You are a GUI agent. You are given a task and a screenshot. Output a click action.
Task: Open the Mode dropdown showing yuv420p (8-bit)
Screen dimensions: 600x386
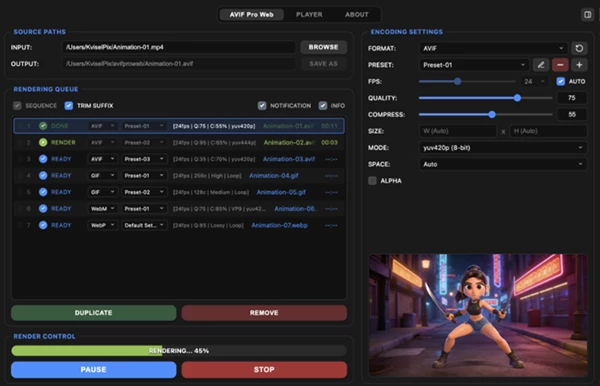503,148
